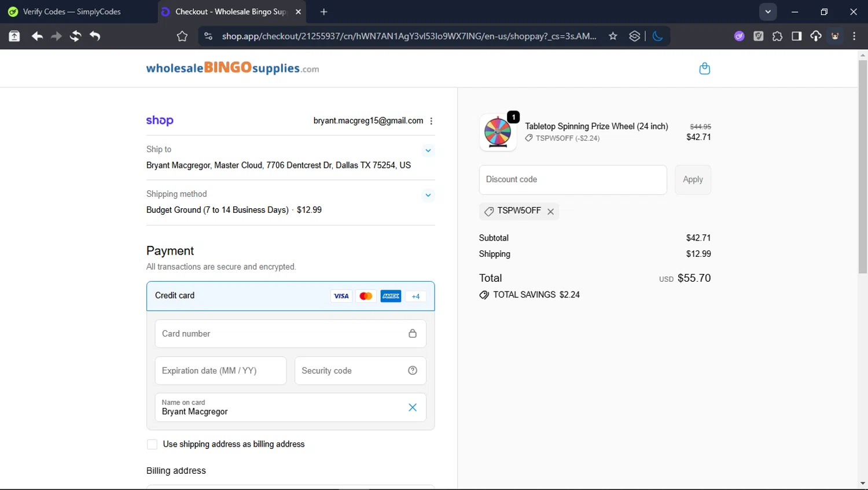
Task: Click the tag icon beside TOTAL SAVINGS
Action: pyautogui.click(x=484, y=295)
